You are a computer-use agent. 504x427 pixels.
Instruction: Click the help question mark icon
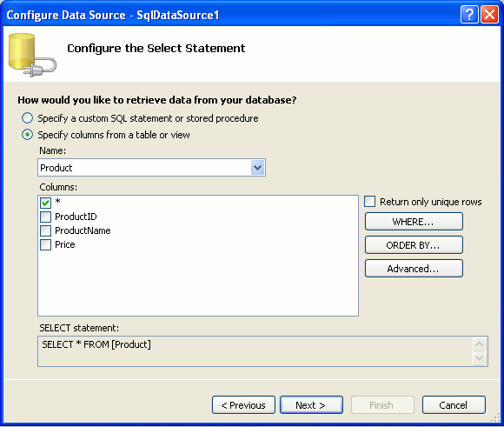(x=469, y=15)
